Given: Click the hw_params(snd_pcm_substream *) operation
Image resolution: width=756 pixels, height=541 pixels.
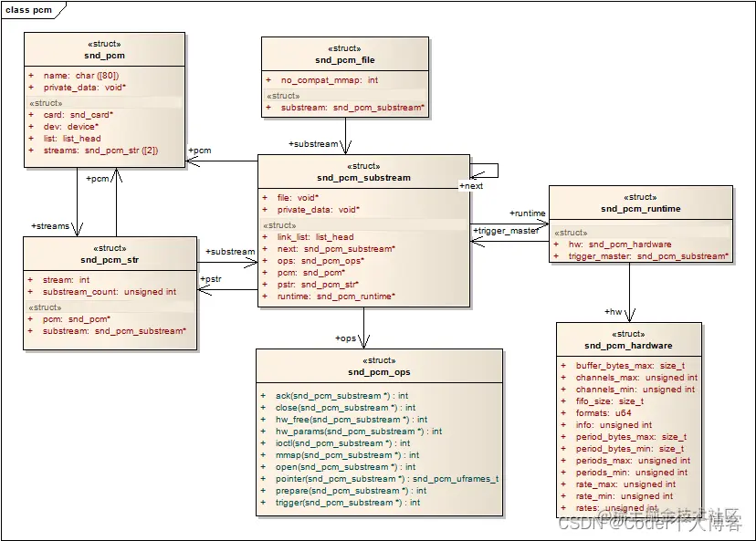Looking at the screenshot, I should (x=359, y=432).
